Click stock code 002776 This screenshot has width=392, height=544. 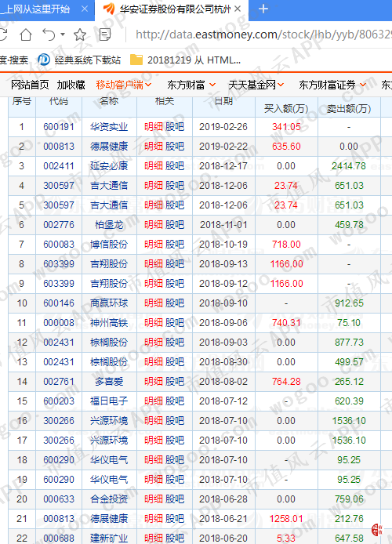click(59, 225)
